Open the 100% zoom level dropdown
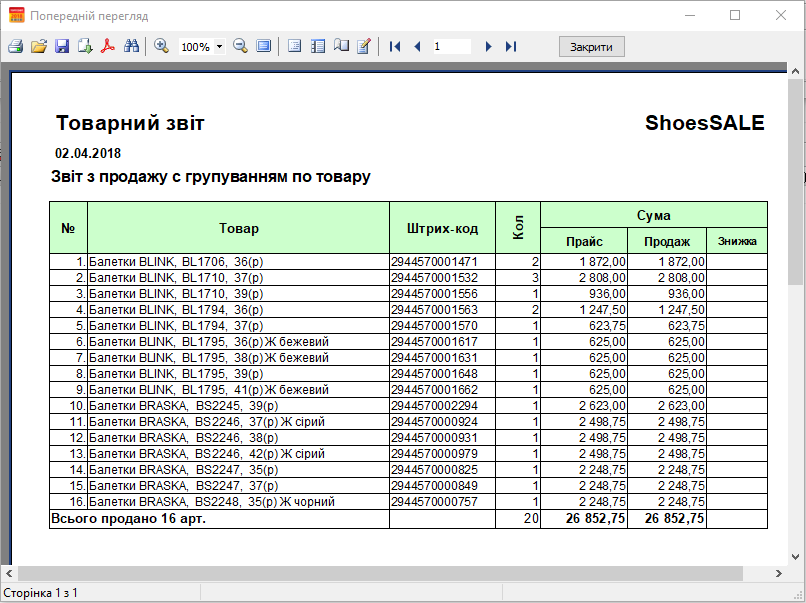Image resolution: width=806 pixels, height=603 pixels. (x=219, y=47)
